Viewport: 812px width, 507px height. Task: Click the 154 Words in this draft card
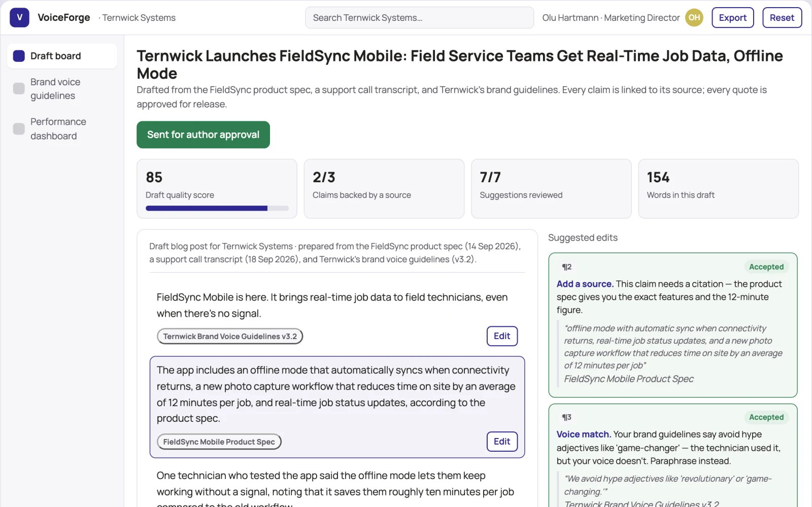coord(718,189)
